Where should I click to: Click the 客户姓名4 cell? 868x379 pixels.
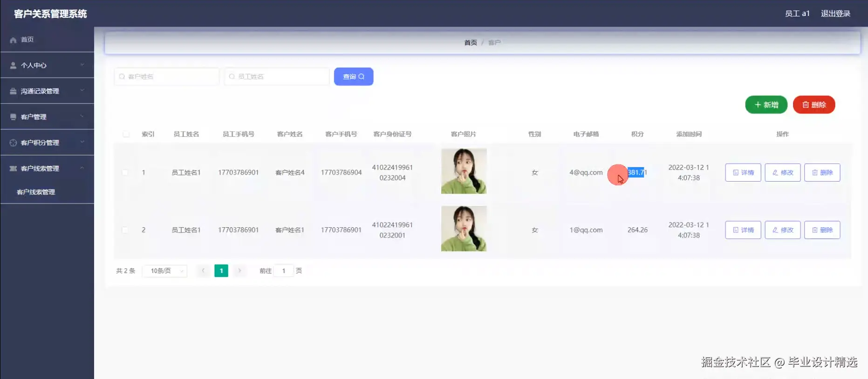(x=290, y=172)
